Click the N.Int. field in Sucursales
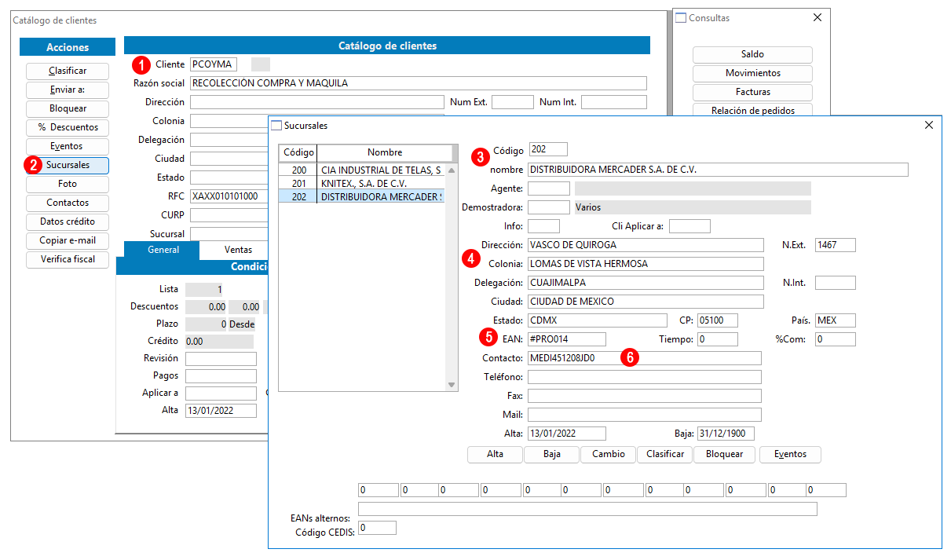The width and height of the screenshot is (951, 560). click(836, 283)
